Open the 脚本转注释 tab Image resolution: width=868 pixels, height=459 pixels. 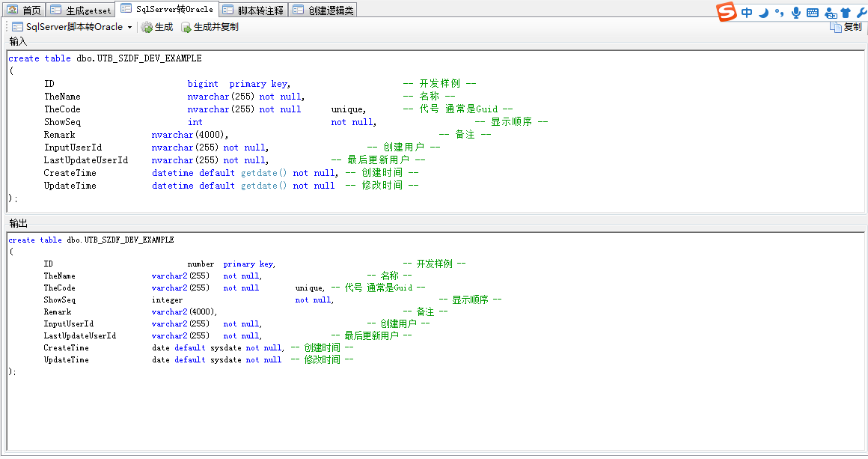254,10
